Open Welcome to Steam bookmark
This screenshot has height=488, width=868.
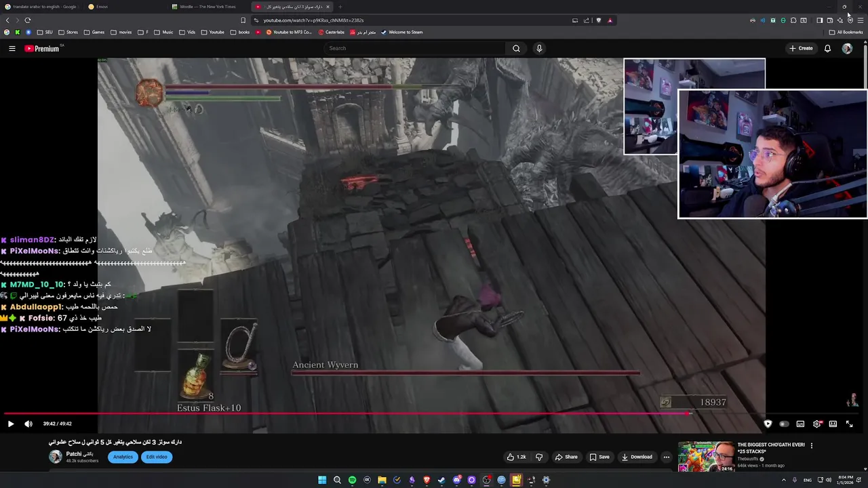pos(401,32)
